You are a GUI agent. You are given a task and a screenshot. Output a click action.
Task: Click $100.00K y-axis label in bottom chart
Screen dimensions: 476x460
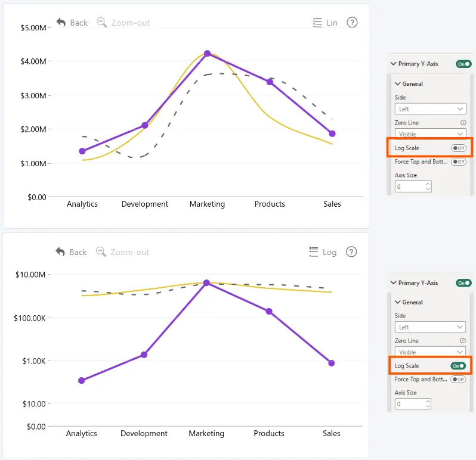tap(29, 318)
